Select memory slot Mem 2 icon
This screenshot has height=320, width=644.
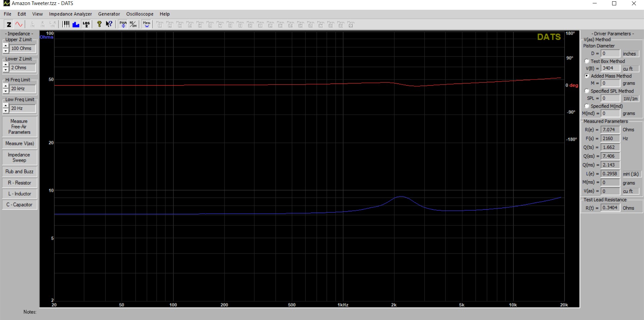(170, 24)
